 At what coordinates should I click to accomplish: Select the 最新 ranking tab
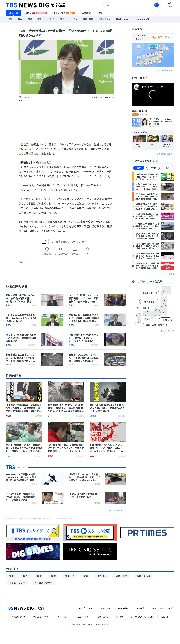pyautogui.click(x=139, y=168)
